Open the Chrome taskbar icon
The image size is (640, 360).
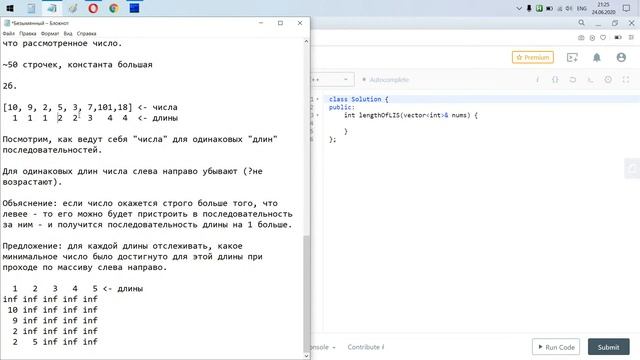(114, 8)
